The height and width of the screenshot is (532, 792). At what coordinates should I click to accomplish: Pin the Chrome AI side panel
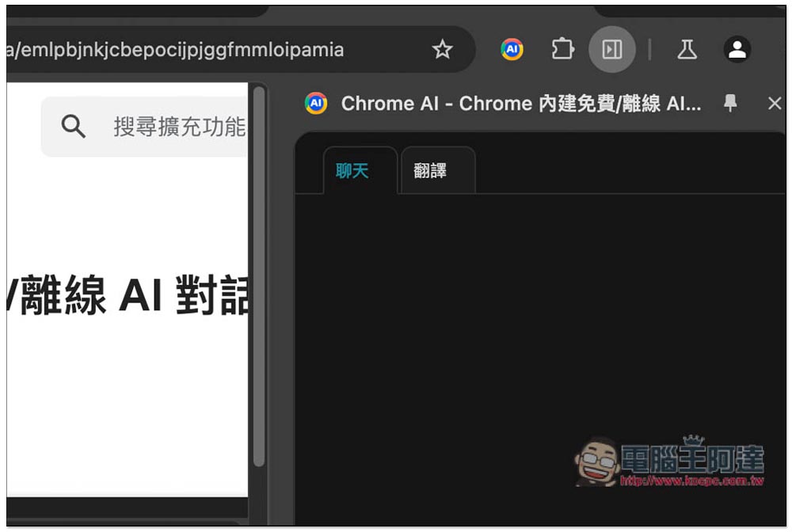[730, 103]
